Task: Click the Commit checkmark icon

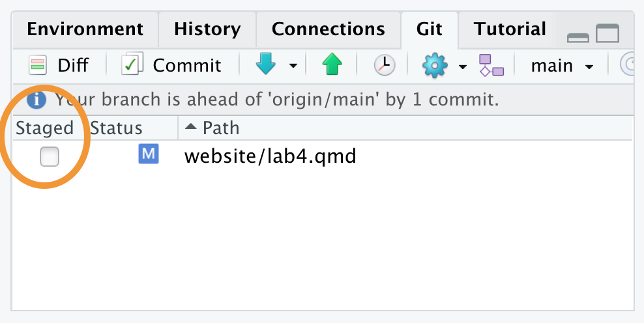Action: pyautogui.click(x=132, y=64)
